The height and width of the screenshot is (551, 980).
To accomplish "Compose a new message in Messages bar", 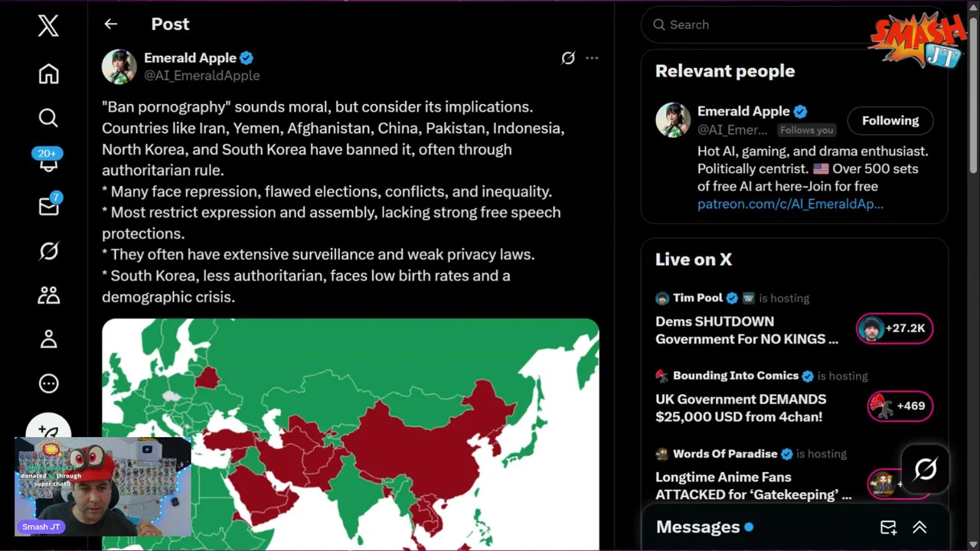I will 888,527.
